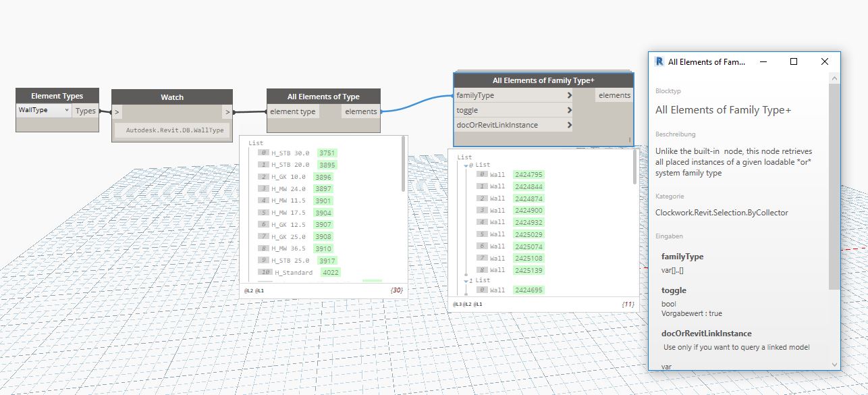Click wall ID 2425139

[x=528, y=270]
